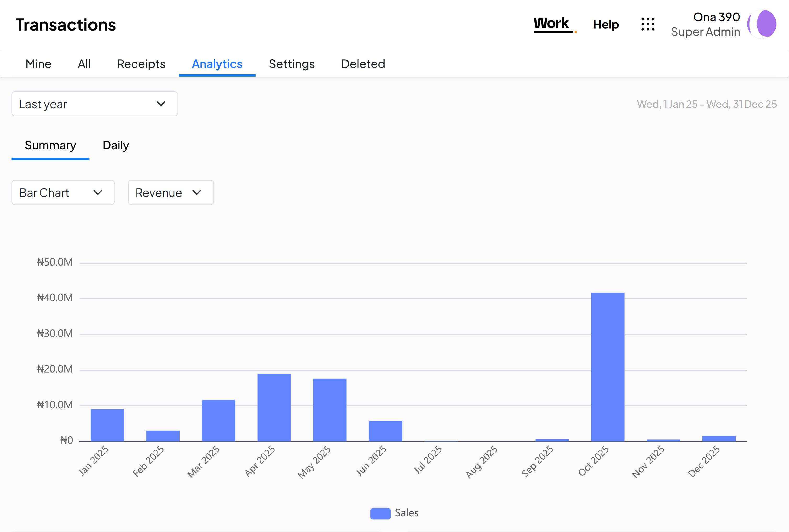Click the Oct 2025 bar in chart
This screenshot has height=532, width=789.
[607, 367]
